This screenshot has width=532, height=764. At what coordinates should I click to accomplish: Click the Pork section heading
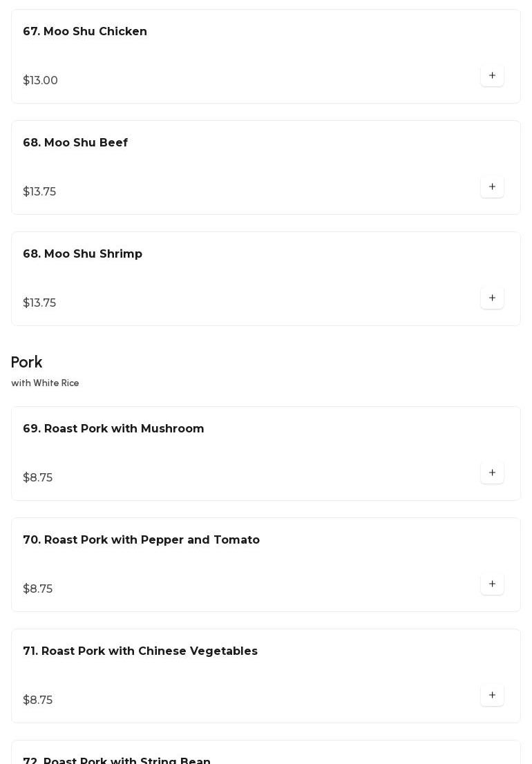click(x=27, y=363)
